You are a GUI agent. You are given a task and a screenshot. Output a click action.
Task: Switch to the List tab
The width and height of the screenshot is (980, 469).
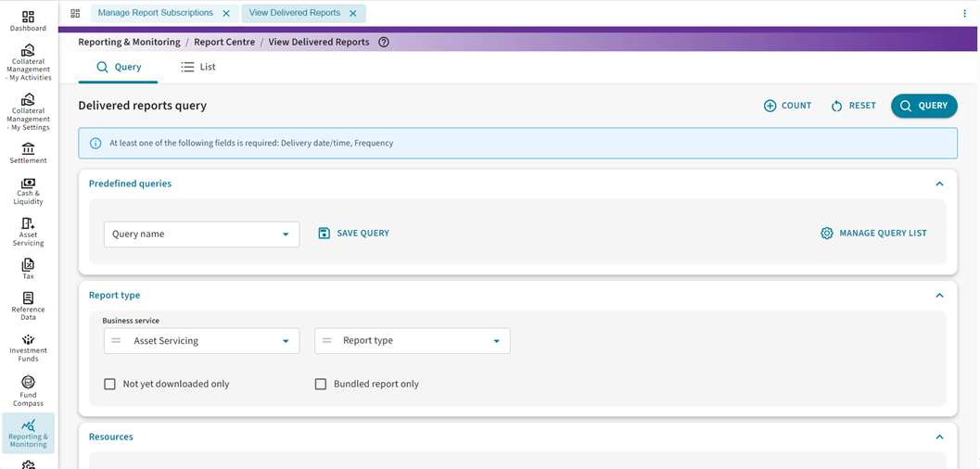tap(198, 67)
